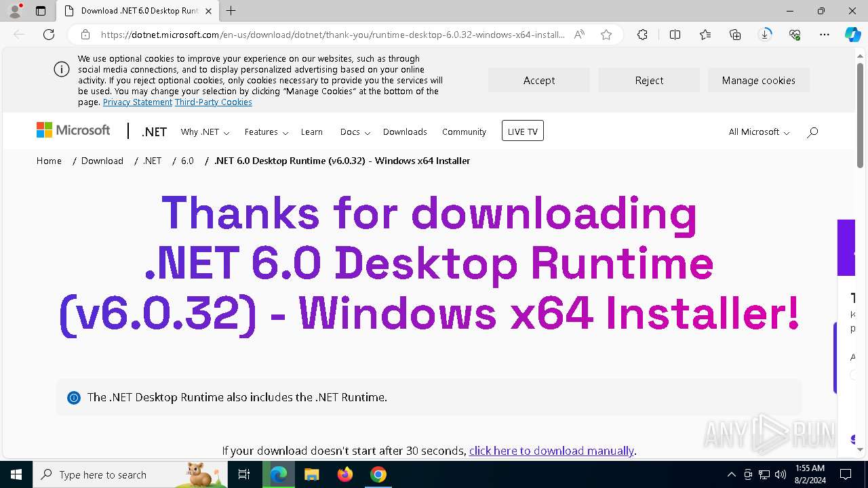The image size is (868, 488).
Task: Click the LIVE TV button
Action: tap(523, 131)
